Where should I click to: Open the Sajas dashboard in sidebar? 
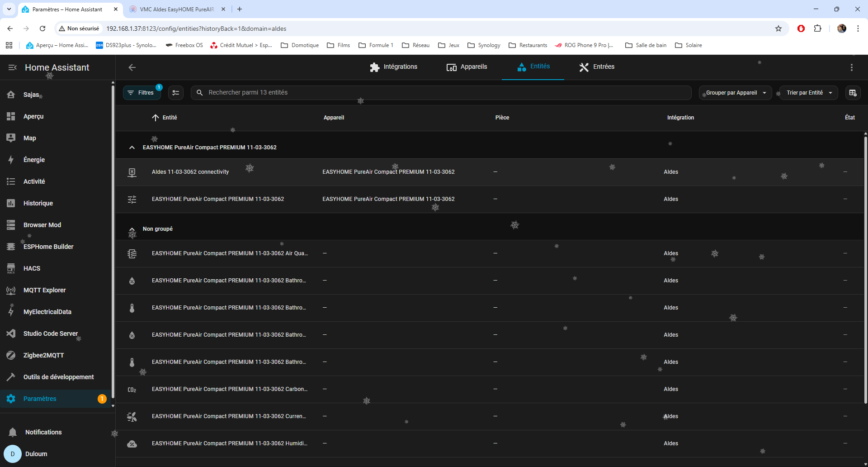pyautogui.click(x=55, y=95)
